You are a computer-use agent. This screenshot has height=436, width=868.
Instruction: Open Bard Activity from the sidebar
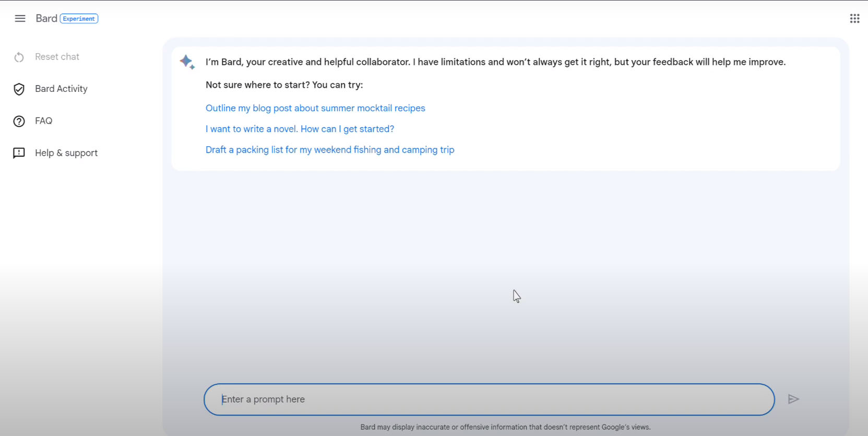(x=61, y=89)
